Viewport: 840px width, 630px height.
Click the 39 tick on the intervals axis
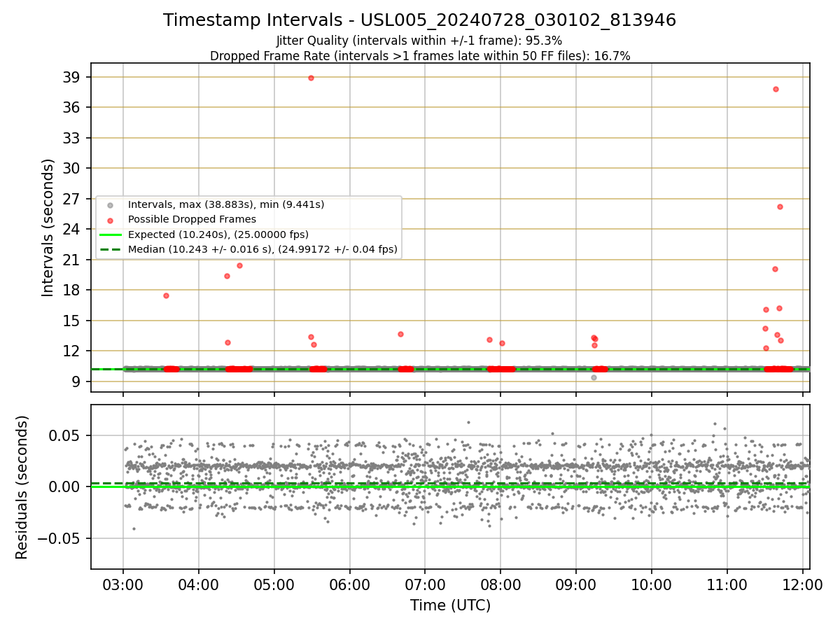(x=72, y=77)
